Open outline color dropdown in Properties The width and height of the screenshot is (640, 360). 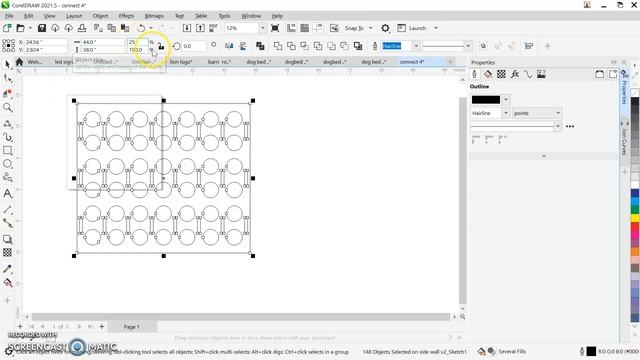(506, 99)
